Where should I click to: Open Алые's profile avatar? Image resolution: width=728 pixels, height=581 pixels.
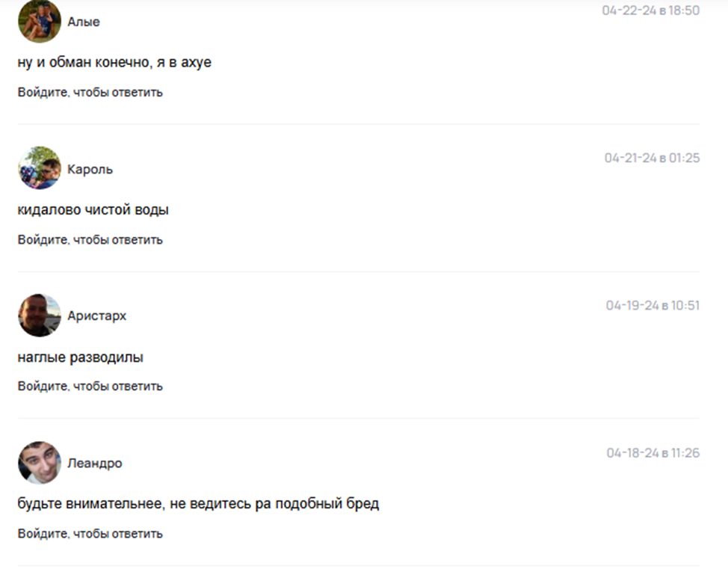(40, 22)
